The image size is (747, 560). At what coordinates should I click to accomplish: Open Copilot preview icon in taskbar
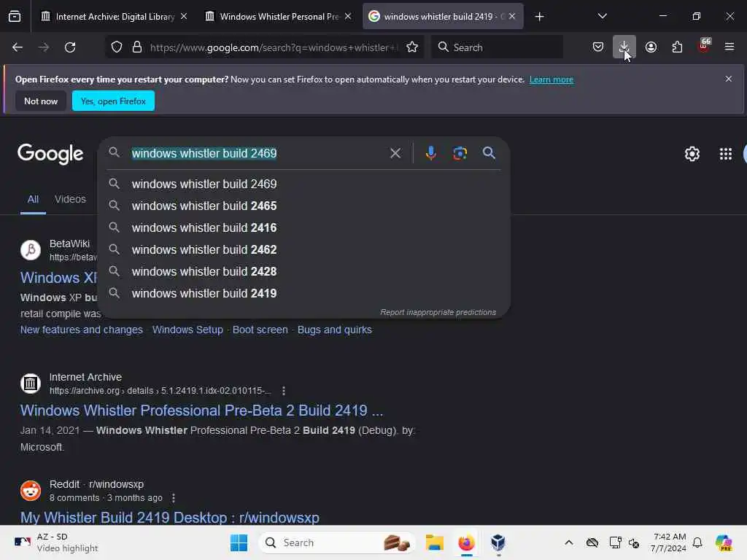pyautogui.click(x=724, y=542)
